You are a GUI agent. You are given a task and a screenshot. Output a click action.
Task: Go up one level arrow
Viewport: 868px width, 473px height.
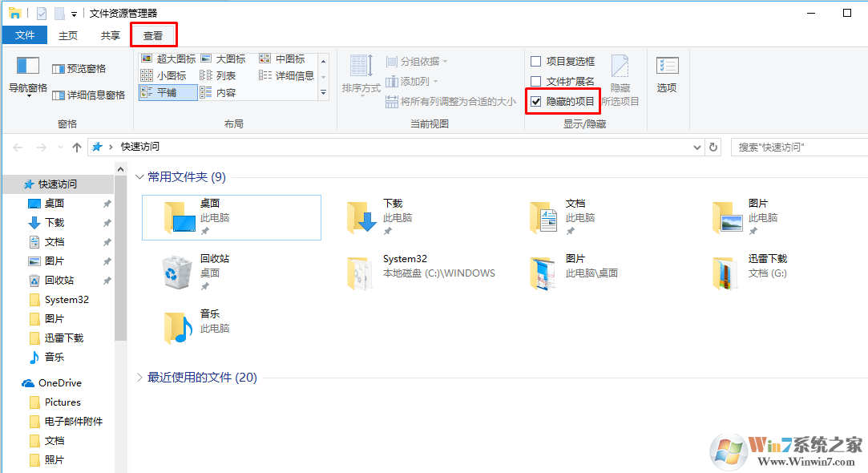click(77, 148)
